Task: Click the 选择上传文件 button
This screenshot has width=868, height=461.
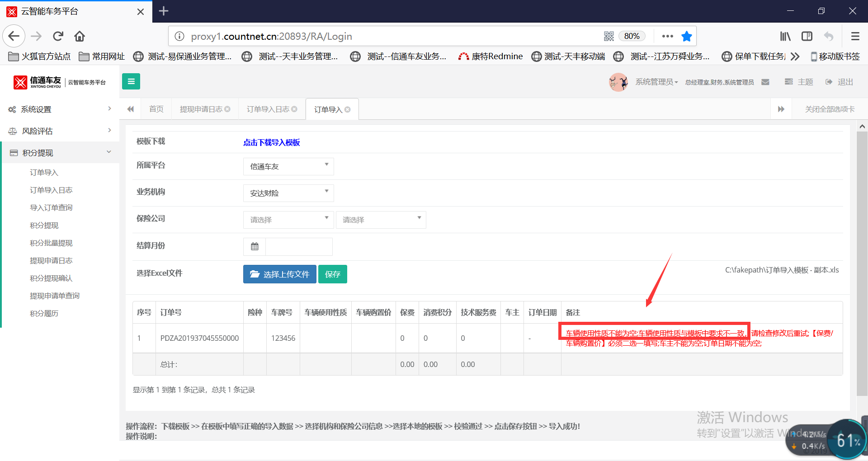Action: pos(279,274)
